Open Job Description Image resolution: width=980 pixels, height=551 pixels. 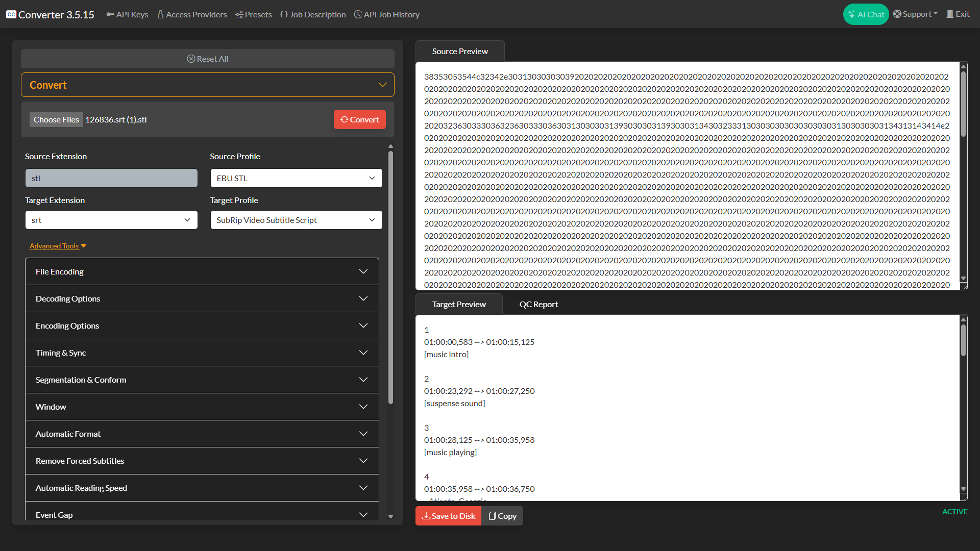[x=312, y=14]
